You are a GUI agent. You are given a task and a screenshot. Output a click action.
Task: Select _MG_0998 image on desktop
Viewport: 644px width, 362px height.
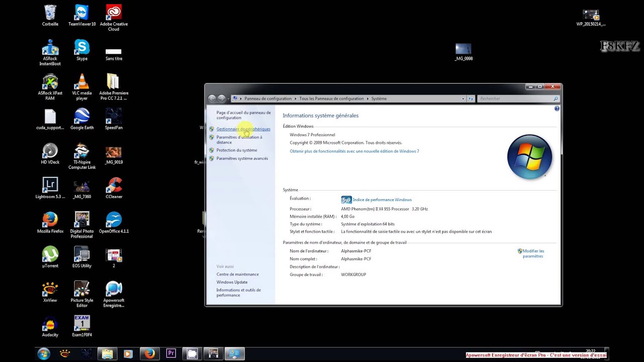coord(463,52)
